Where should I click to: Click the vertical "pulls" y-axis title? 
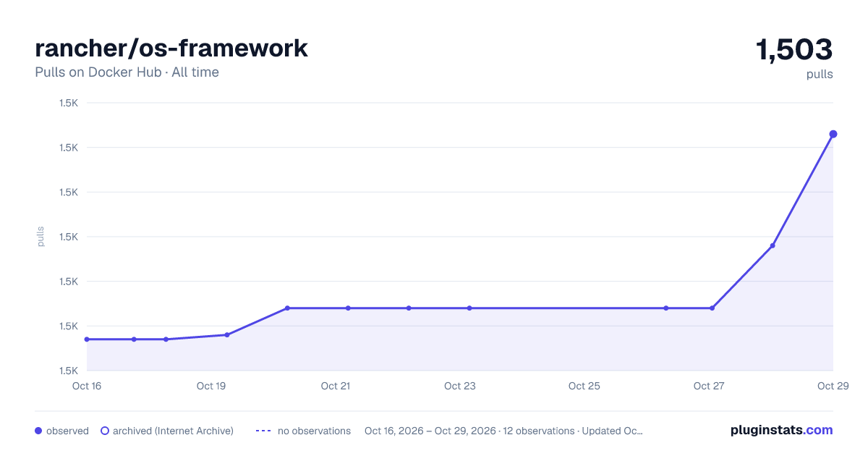[x=41, y=237]
